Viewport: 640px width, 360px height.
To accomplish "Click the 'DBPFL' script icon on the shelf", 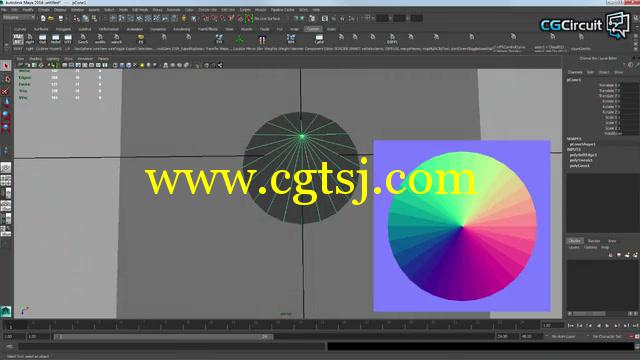I will tap(391, 39).
